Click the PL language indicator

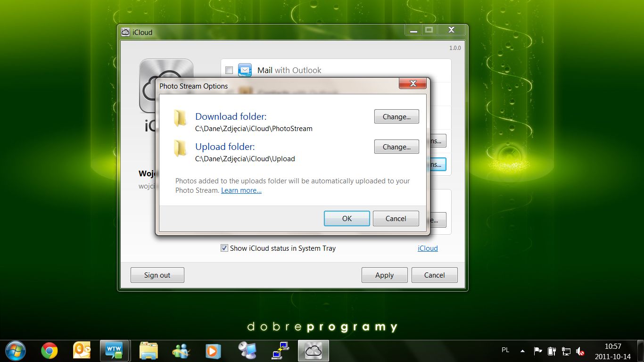pos(505,350)
